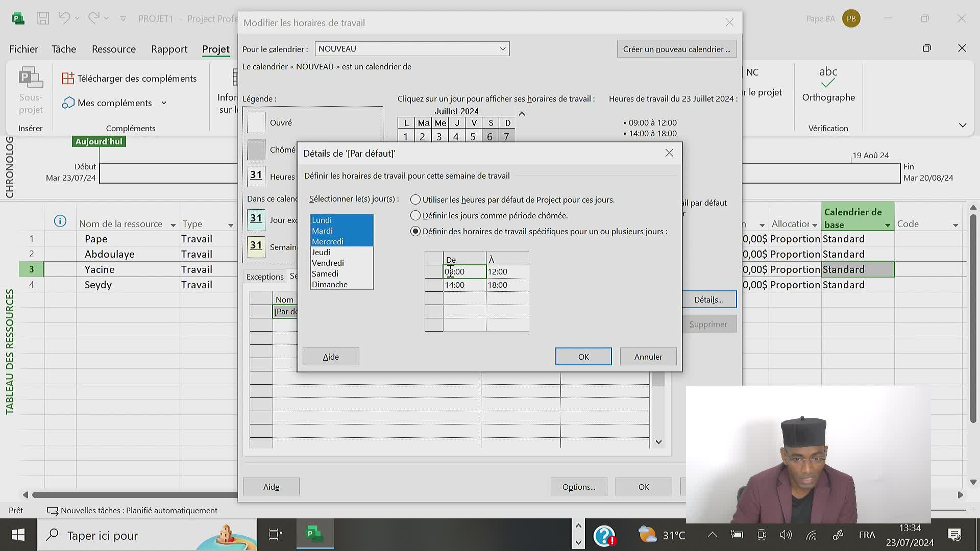Click the Undo arrow icon

64,18
